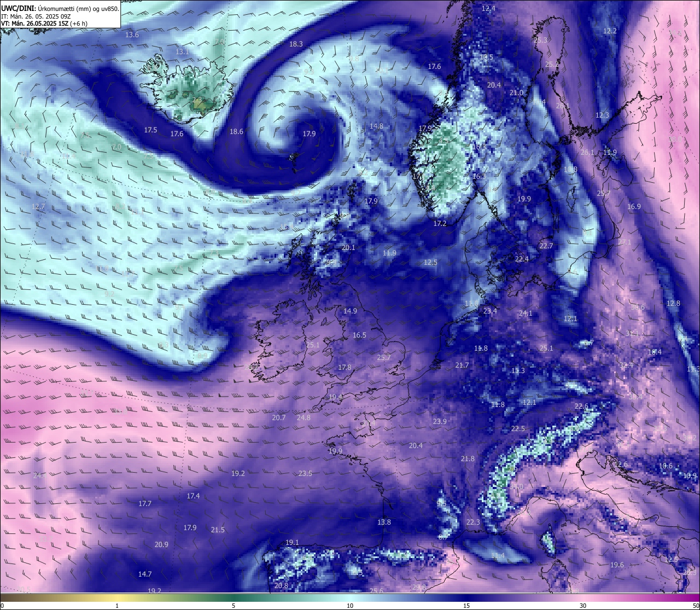
Task: Click the 21.0 value over Sweden
Action: tap(516, 93)
